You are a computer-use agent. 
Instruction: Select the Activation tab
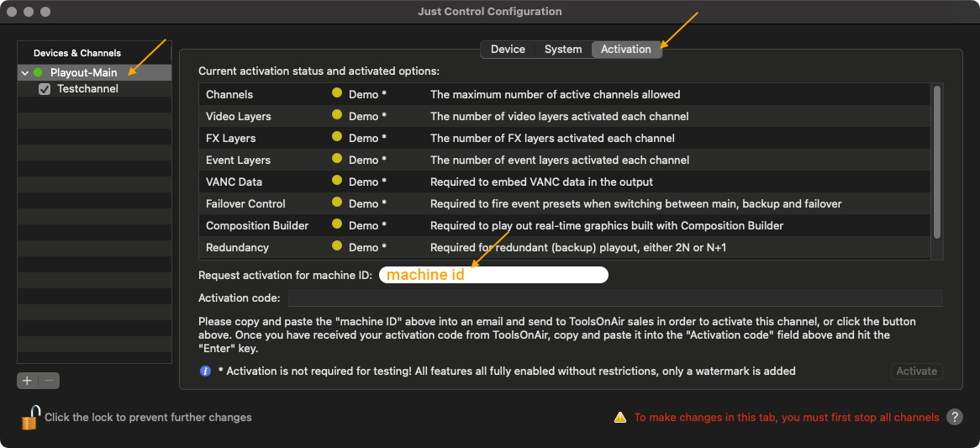point(625,50)
